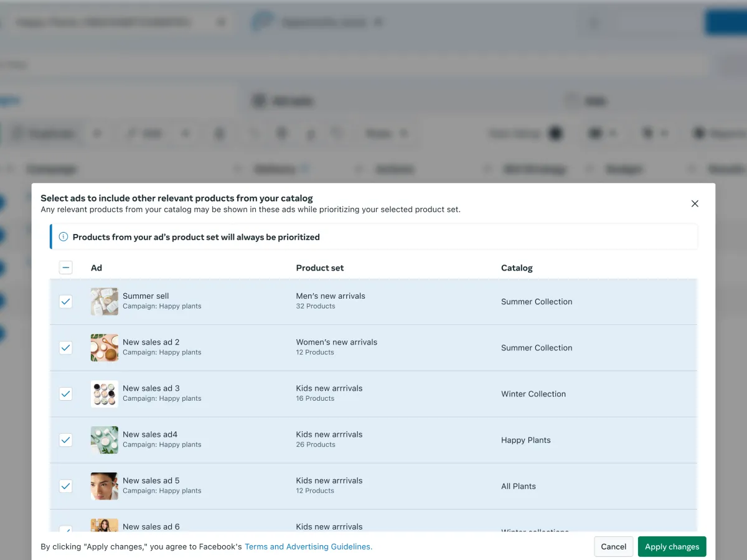
Task: Click the New sales ad 2 thumbnail image
Action: point(104,348)
